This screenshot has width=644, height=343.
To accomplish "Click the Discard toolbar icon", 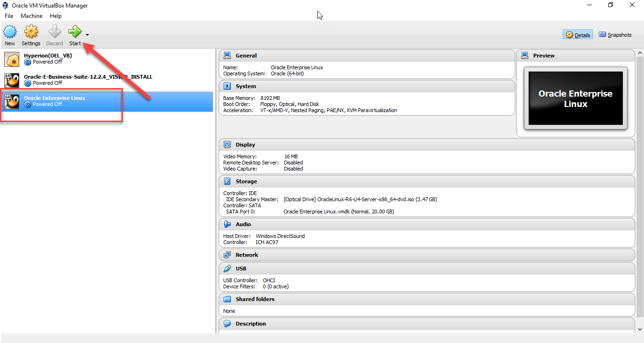I will (55, 32).
